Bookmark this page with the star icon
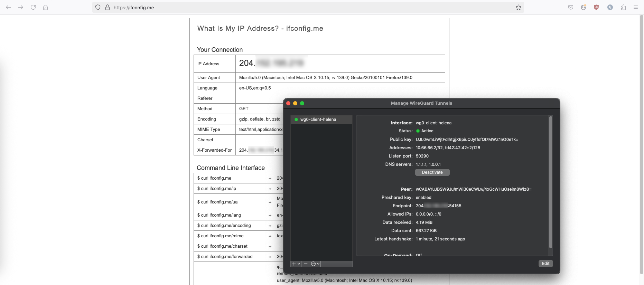Screen dimensions: 644x285 point(519,7)
